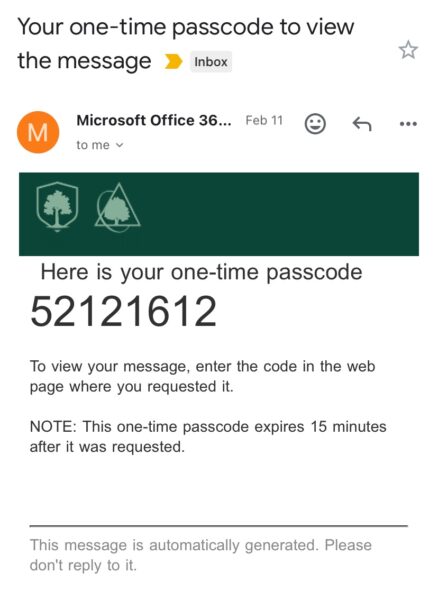Reply using the curved arrow icon
438x600 pixels.
362,124
